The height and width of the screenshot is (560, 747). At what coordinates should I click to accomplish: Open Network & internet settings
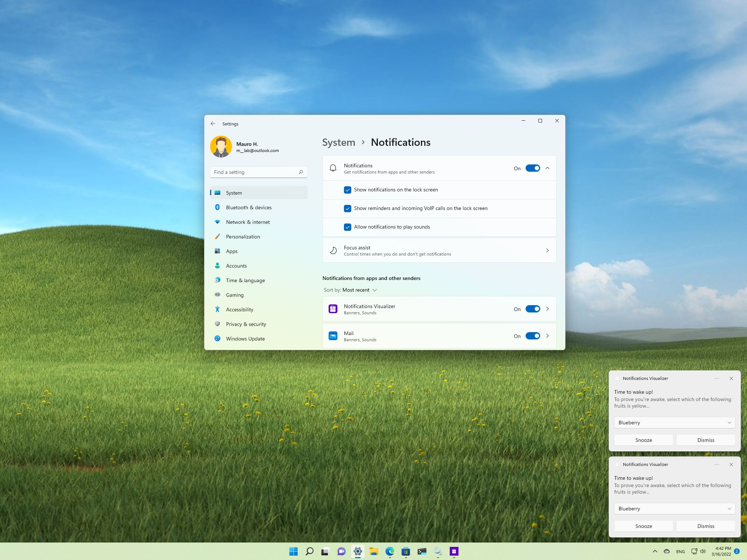(x=248, y=222)
